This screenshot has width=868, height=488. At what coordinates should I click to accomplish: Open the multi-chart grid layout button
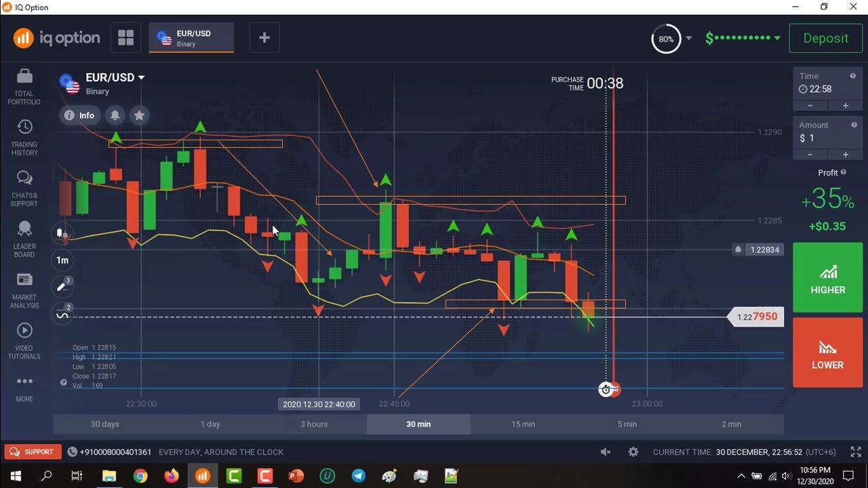point(126,38)
